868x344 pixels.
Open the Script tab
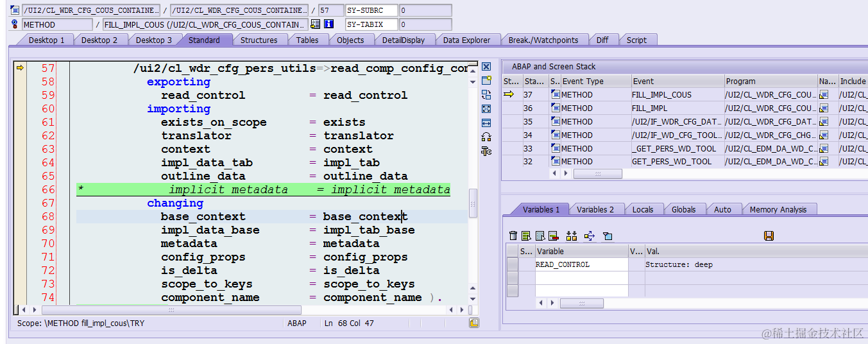(636, 40)
